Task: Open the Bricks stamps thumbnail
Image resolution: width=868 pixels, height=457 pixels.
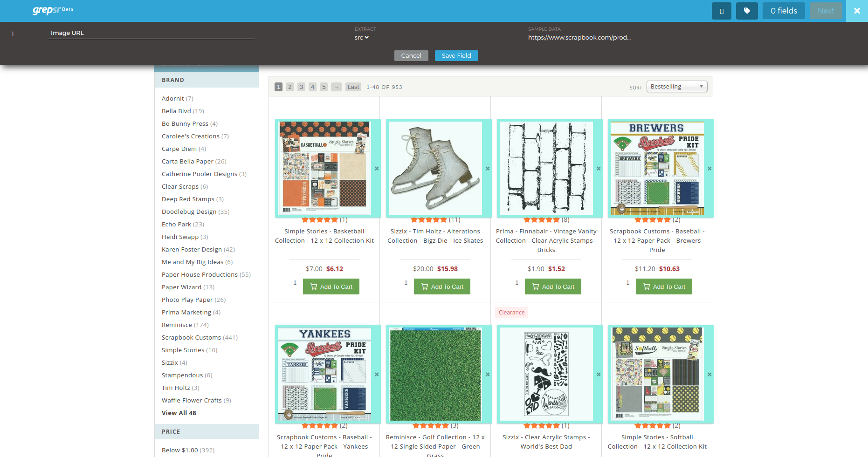Action: coord(546,168)
